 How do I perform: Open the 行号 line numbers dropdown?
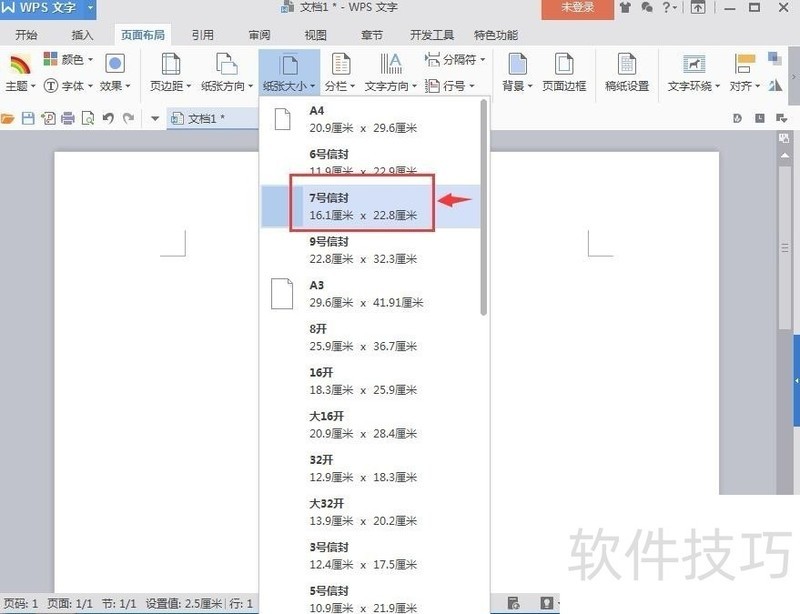coord(450,86)
